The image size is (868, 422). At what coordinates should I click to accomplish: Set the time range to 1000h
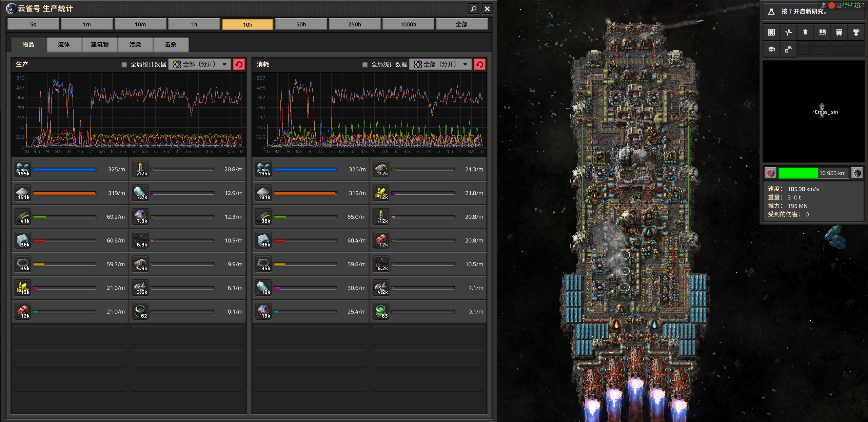point(408,24)
